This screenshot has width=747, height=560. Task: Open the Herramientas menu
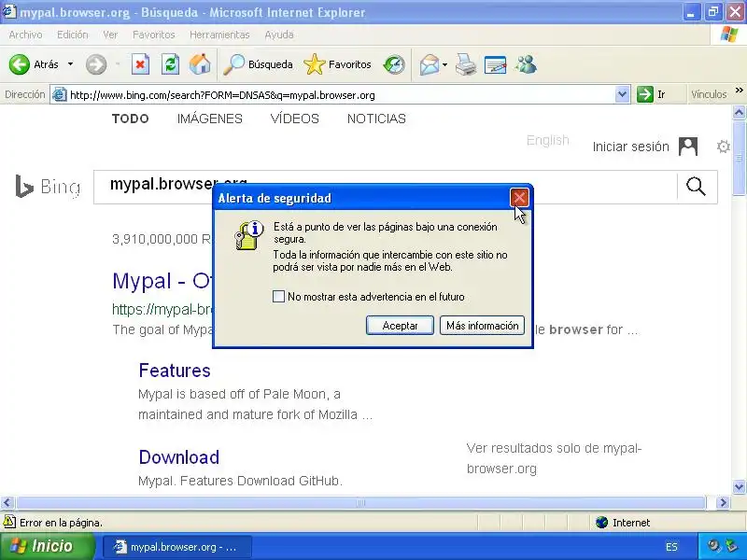point(219,35)
